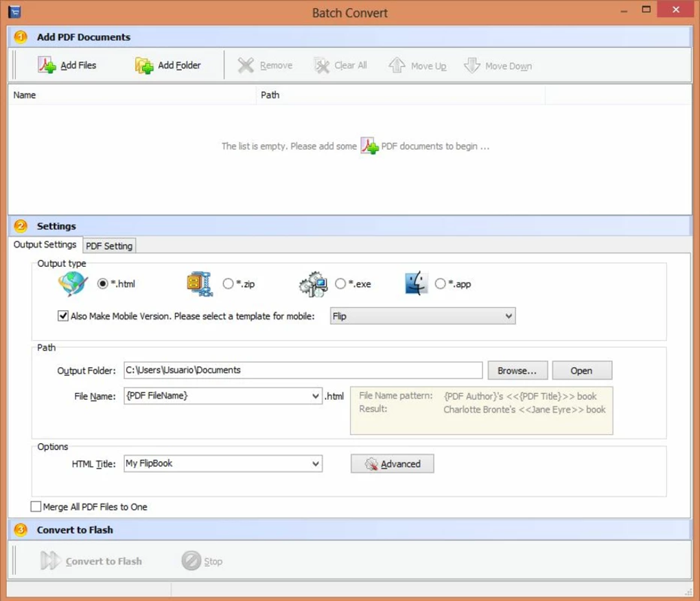
Task: Click the Batch Convert title bar app icon
Action: tap(14, 12)
